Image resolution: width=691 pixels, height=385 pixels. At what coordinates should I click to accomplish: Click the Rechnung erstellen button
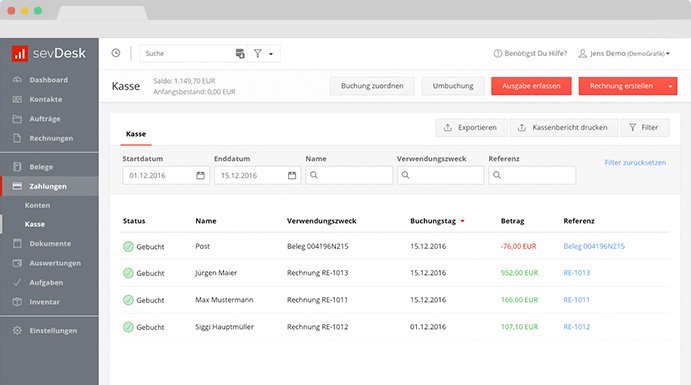click(621, 86)
